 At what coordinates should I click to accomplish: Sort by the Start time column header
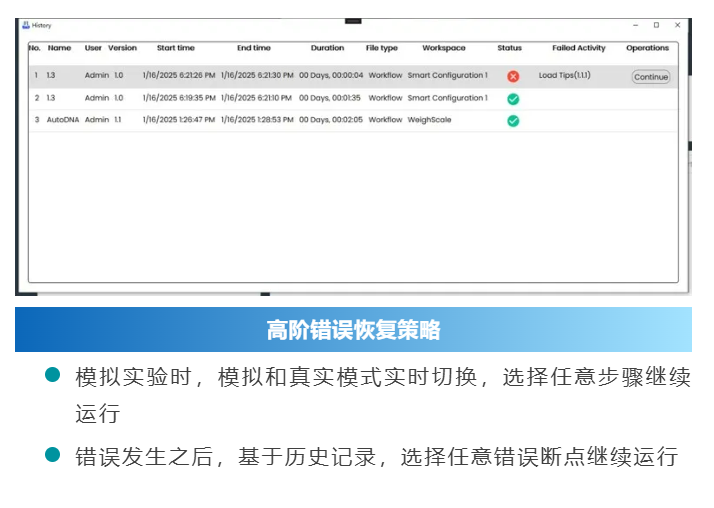[x=176, y=48]
